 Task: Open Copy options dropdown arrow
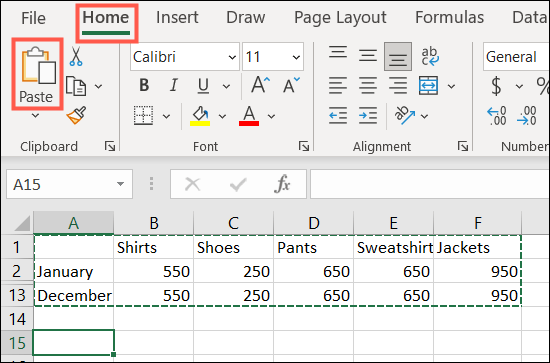99,86
